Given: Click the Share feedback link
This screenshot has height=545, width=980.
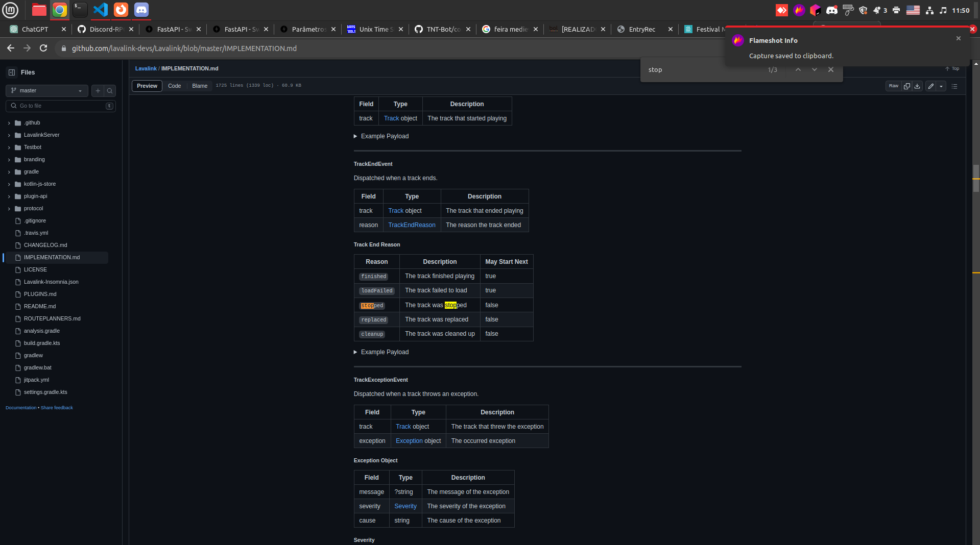Looking at the screenshot, I should click(57, 408).
